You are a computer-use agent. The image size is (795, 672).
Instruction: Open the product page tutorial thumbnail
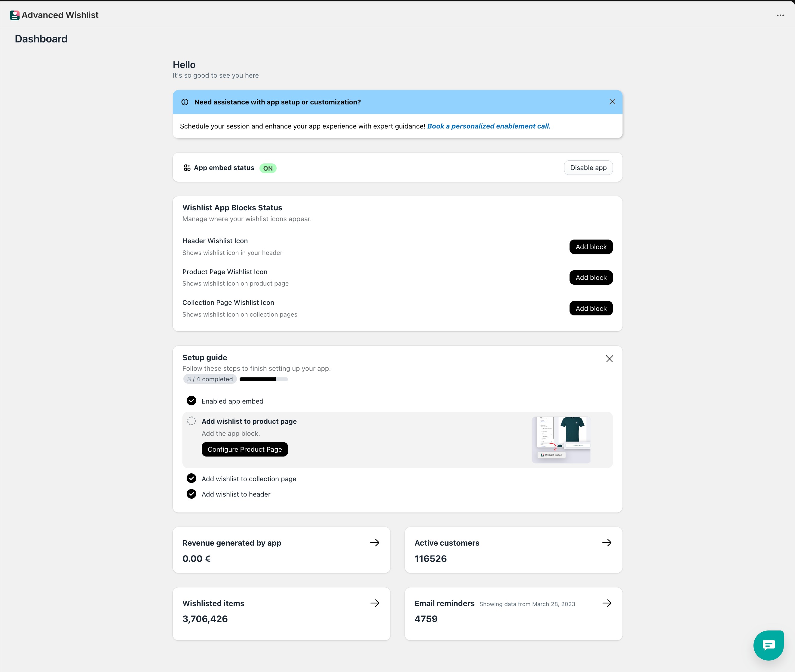561,440
